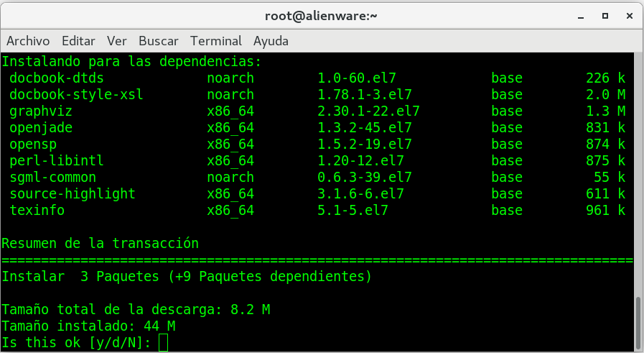The height and width of the screenshot is (353, 644).
Task: Click the source-highlight package name
Action: coord(73,193)
